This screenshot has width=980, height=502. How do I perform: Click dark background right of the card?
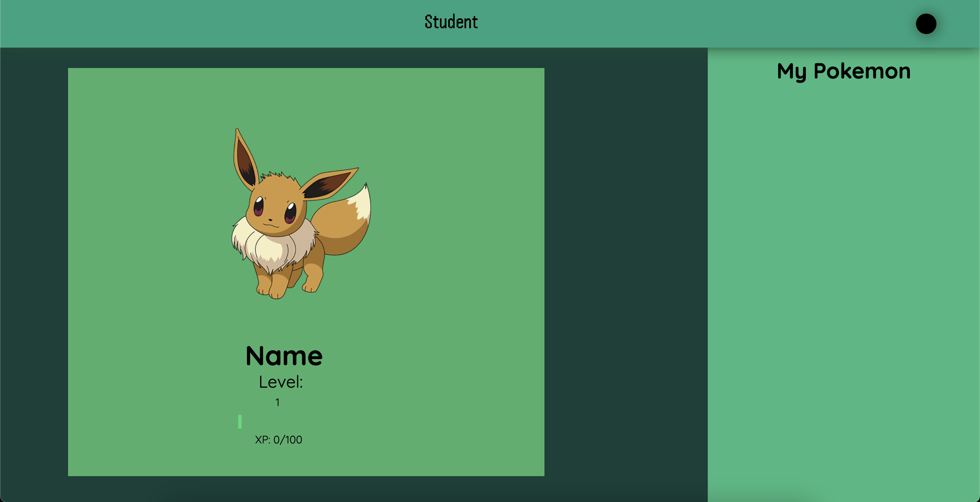[x=626, y=266]
